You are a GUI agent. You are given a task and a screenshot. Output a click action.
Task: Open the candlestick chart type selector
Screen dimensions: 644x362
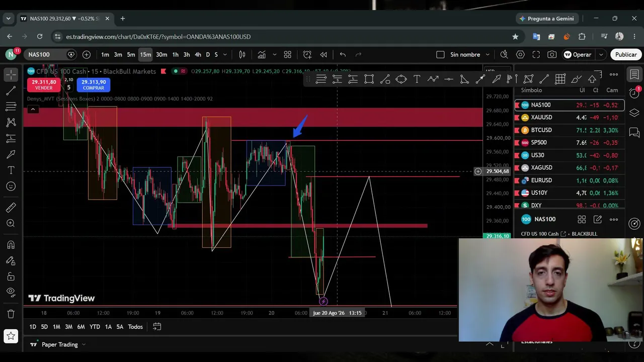[242, 54]
